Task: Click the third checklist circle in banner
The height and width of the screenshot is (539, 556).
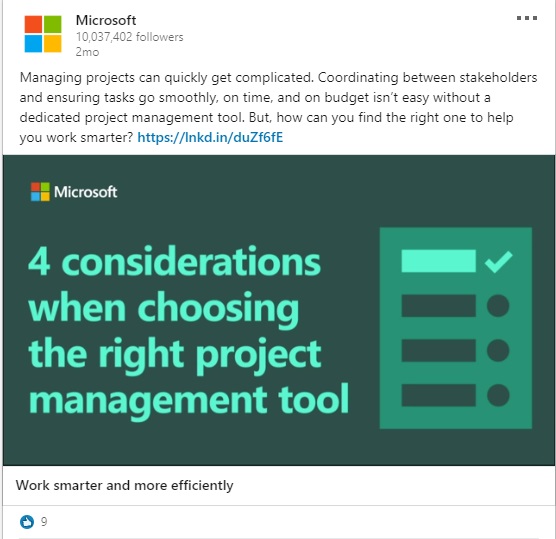Action: pos(498,350)
